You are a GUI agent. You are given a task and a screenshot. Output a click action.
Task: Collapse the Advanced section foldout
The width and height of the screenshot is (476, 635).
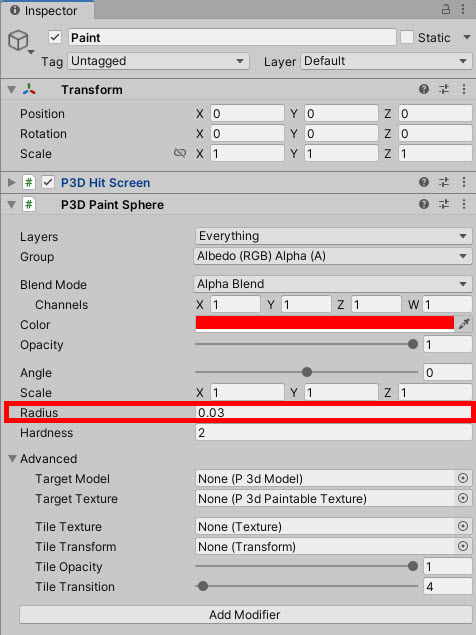(x=13, y=458)
